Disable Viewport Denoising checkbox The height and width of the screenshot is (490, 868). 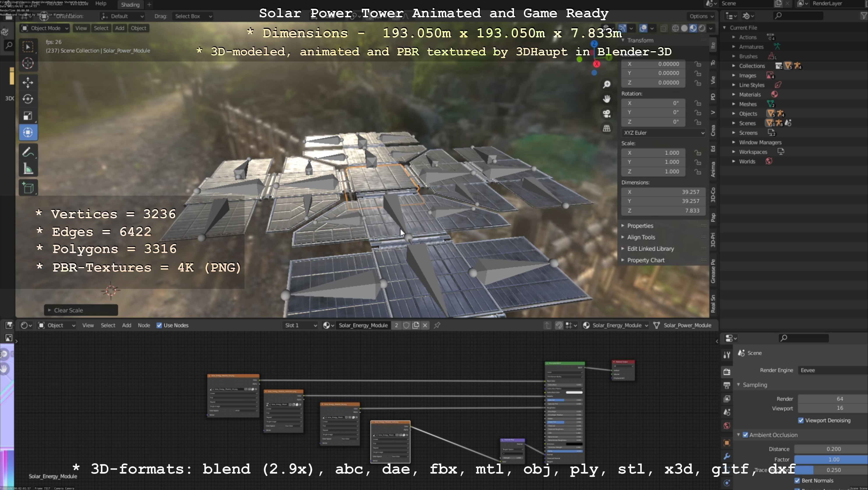click(801, 420)
